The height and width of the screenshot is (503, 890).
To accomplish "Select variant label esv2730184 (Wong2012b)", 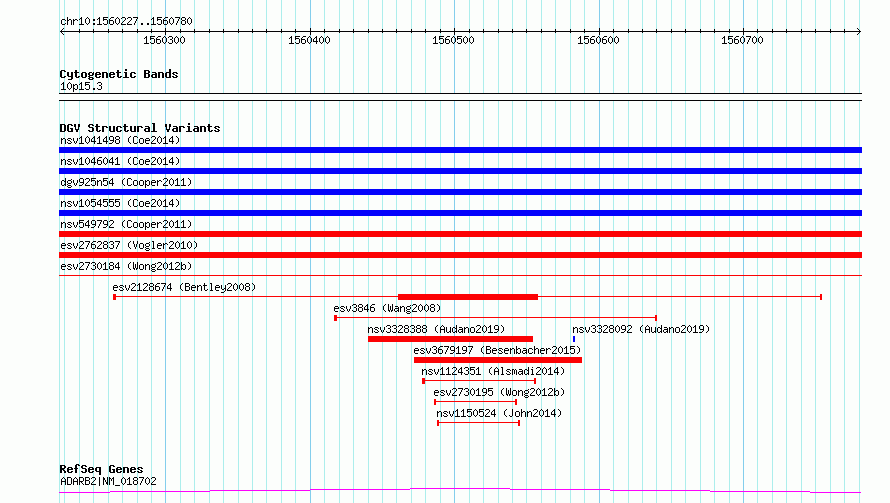I will click(x=126, y=266).
